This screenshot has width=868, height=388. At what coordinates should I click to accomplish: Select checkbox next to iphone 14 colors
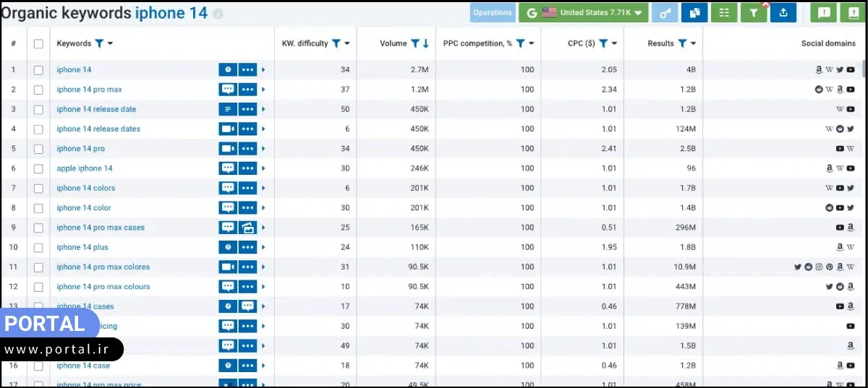(x=38, y=189)
